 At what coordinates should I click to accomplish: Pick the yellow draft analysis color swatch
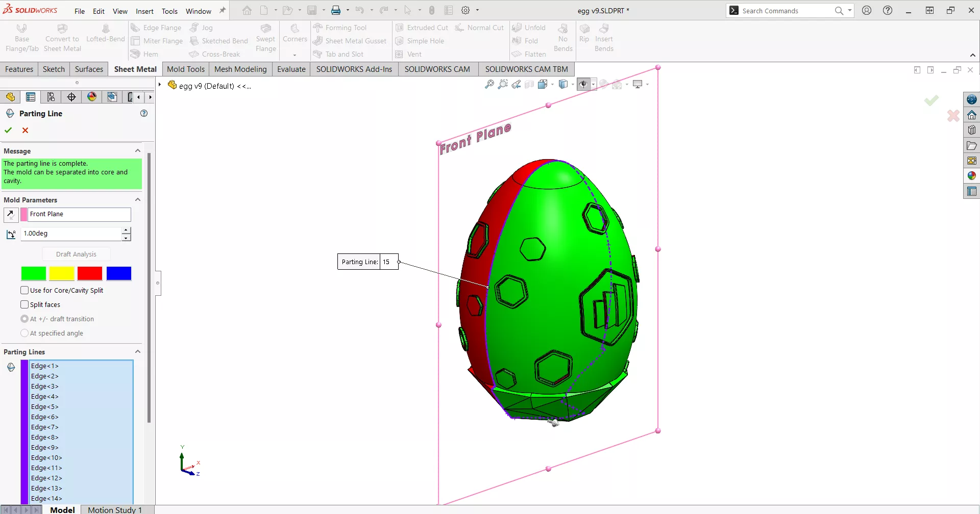pyautogui.click(x=62, y=273)
